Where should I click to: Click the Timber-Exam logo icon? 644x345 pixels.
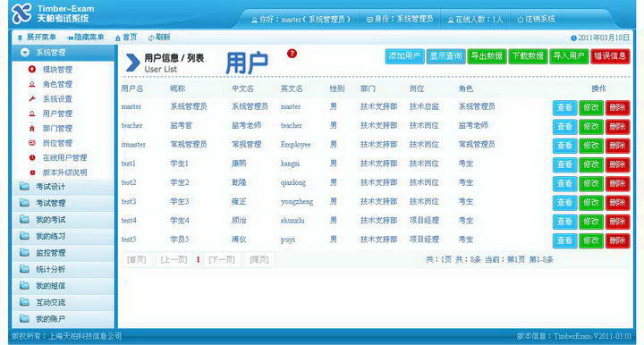coord(21,13)
